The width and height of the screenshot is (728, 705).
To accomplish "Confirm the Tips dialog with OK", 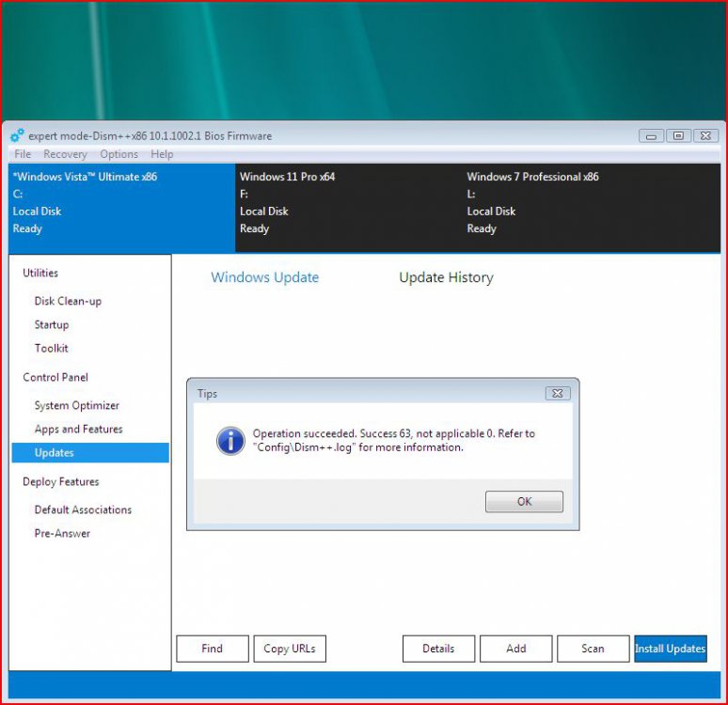I will pyautogui.click(x=524, y=502).
